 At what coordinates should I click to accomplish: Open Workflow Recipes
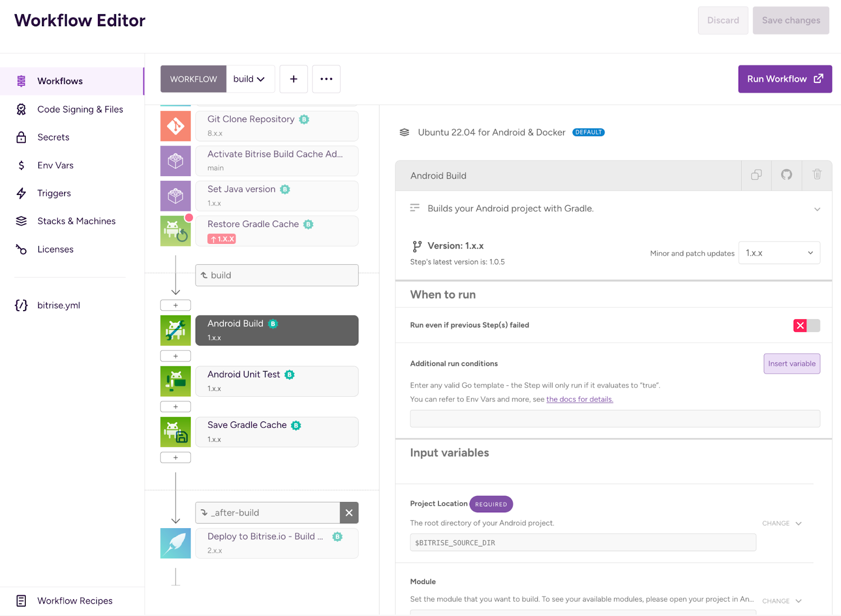(x=72, y=601)
